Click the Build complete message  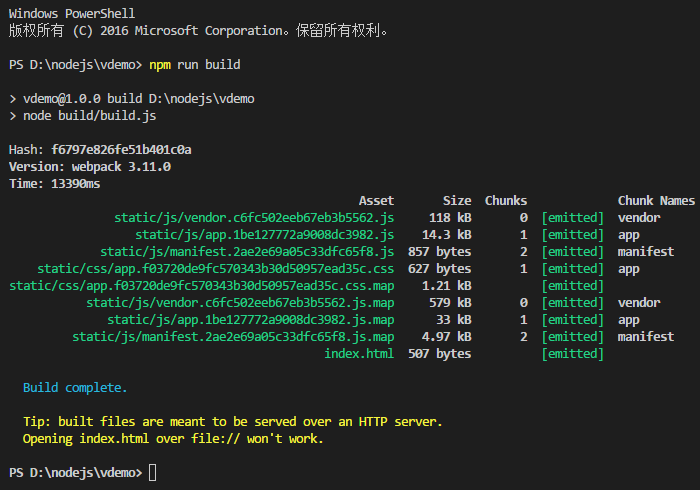coord(75,387)
